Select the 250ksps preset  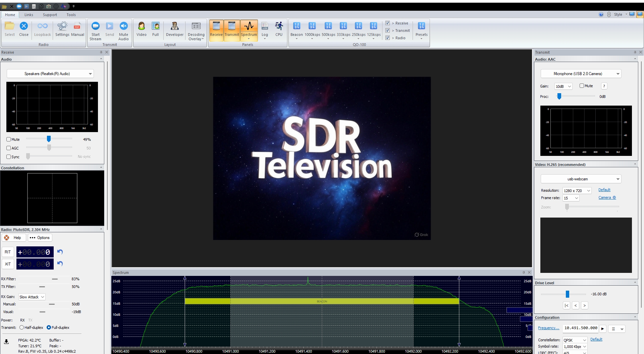[x=359, y=30]
